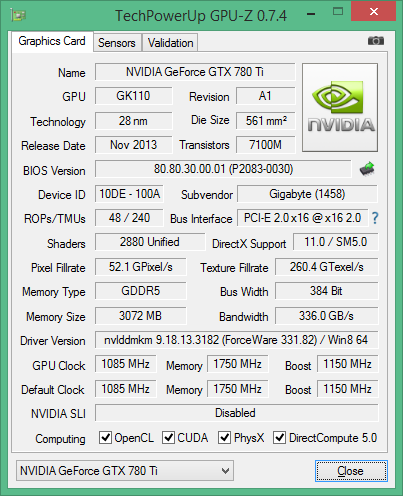Close window with red X button
The image size is (403, 496).
coord(374,12)
